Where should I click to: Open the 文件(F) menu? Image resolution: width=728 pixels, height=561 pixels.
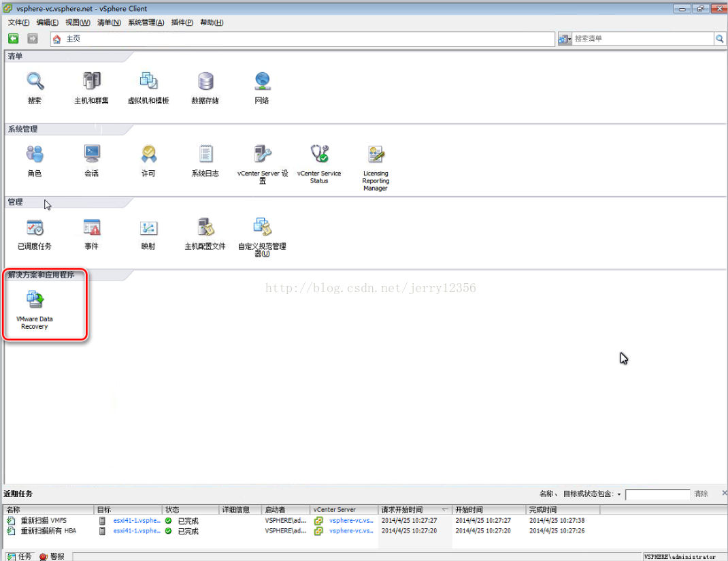coord(18,22)
